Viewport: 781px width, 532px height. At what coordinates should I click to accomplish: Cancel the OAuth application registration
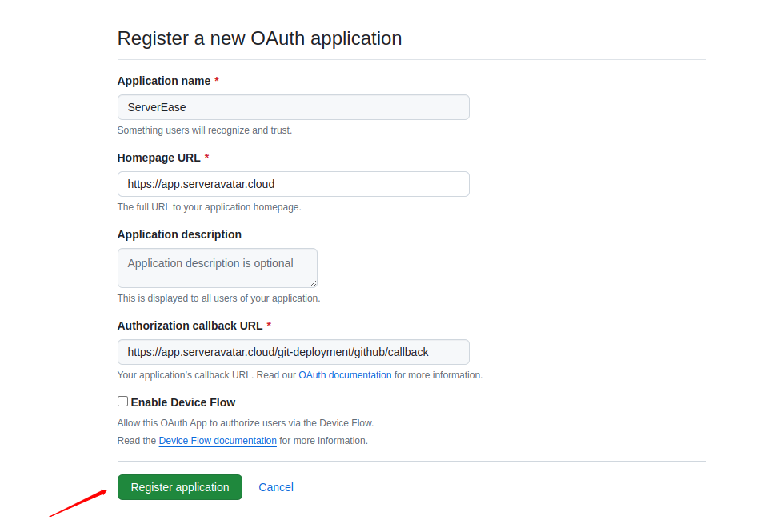[x=276, y=487]
